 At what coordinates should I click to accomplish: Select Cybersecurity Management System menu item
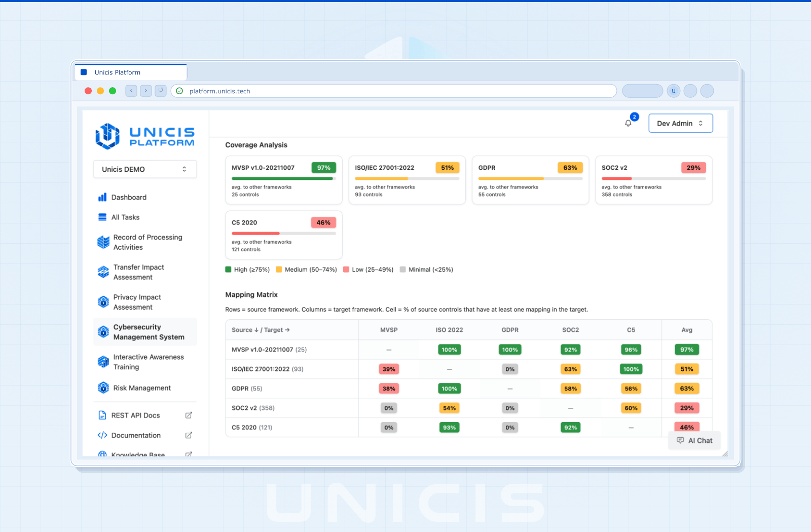click(x=145, y=332)
